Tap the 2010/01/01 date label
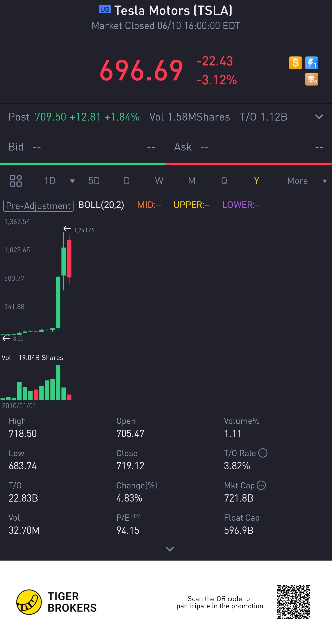Image resolution: width=332 pixels, height=644 pixels. 19,405
